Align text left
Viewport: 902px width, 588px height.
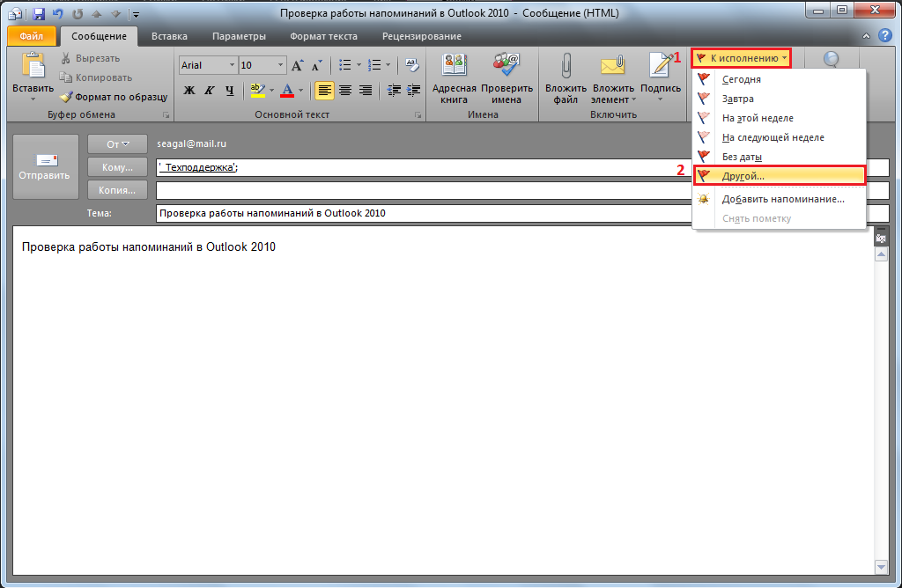(x=324, y=91)
